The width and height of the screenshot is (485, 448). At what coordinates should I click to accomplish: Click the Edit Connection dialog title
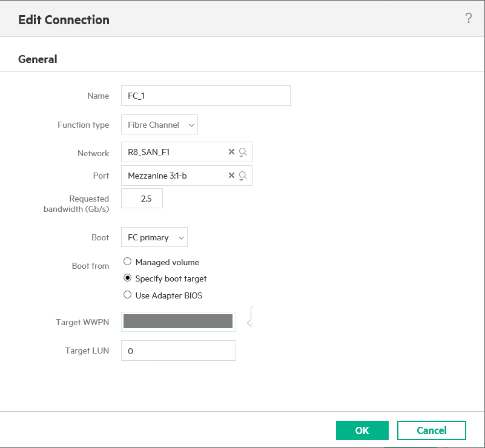pyautogui.click(x=64, y=20)
